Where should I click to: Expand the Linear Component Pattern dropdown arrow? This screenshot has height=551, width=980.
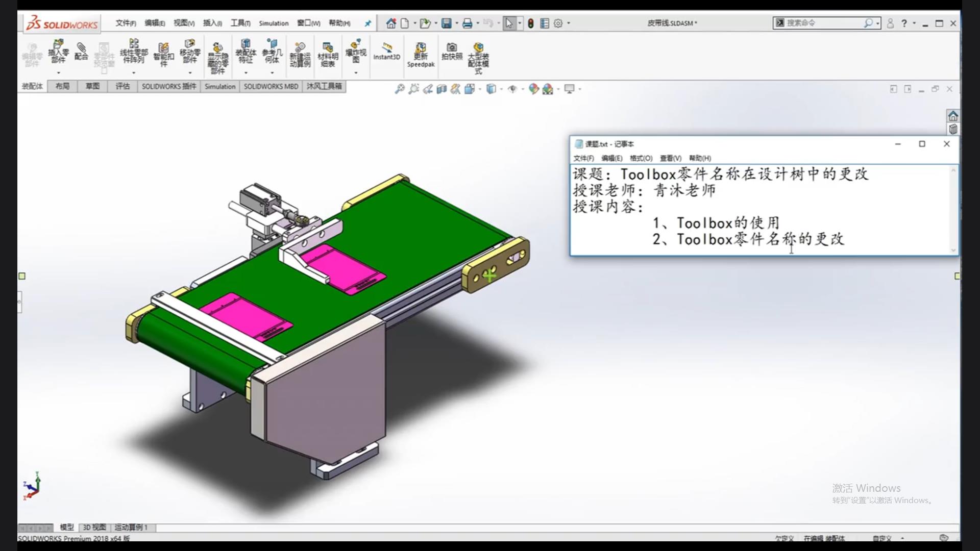[134, 73]
